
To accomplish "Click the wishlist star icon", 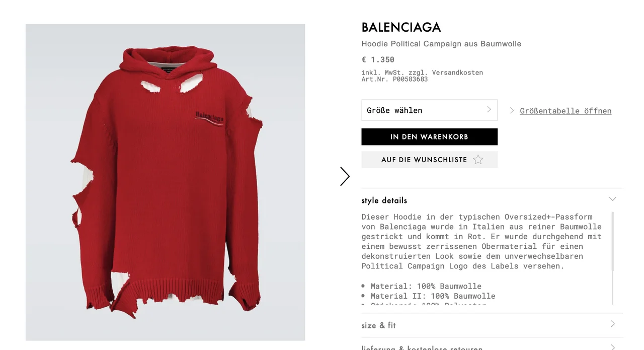I will 478,160.
